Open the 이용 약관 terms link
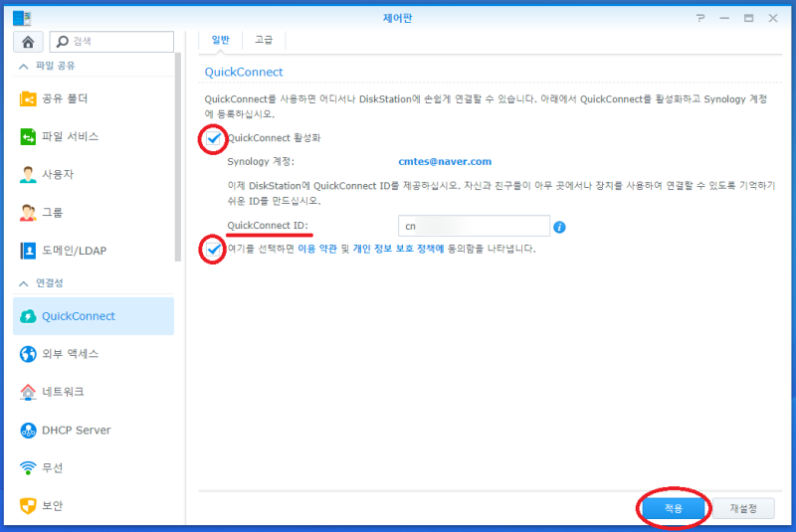The image size is (796, 532). [x=317, y=249]
